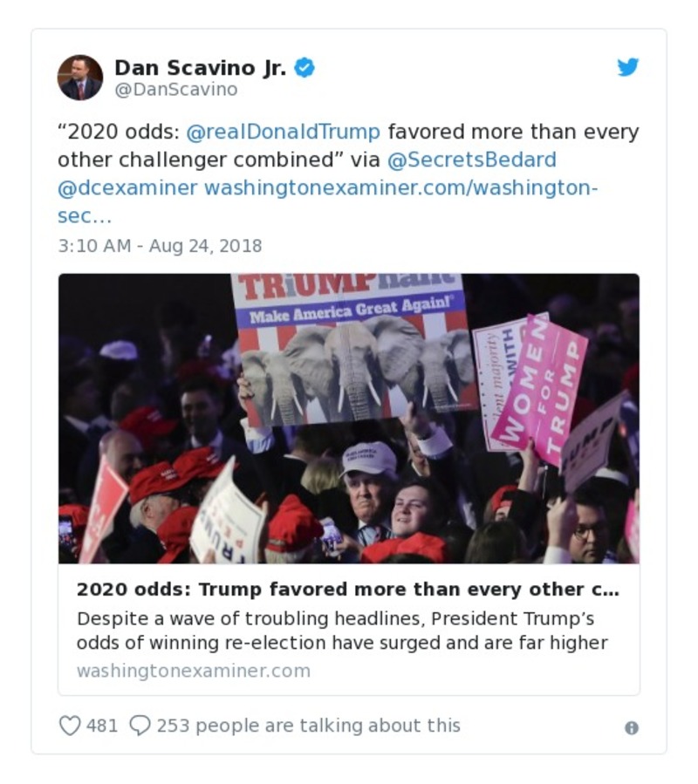Open the Trump rally article thumbnail image
Viewport: 698px width, 784px height.
(x=349, y=419)
